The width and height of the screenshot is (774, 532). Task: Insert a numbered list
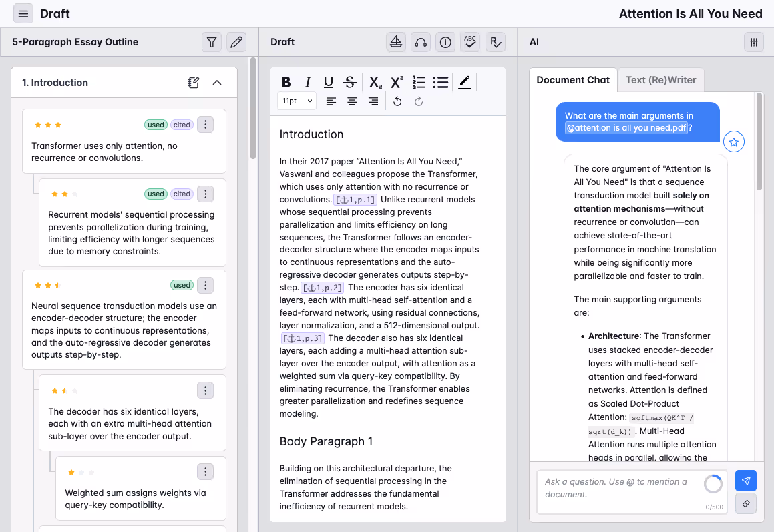tap(419, 82)
